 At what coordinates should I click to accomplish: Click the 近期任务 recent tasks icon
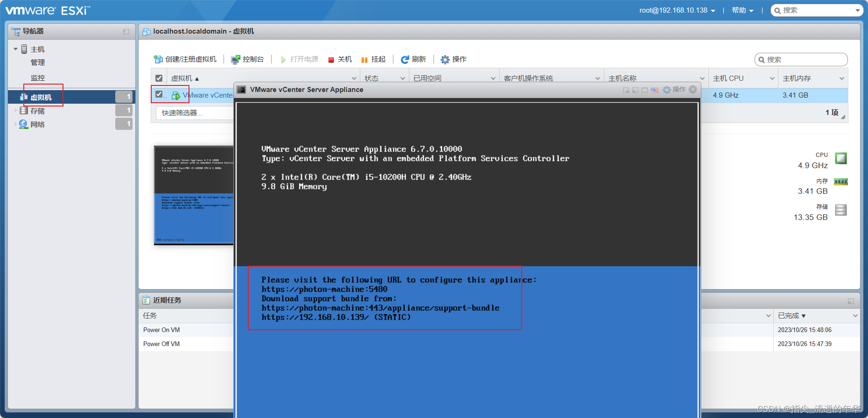coord(147,300)
